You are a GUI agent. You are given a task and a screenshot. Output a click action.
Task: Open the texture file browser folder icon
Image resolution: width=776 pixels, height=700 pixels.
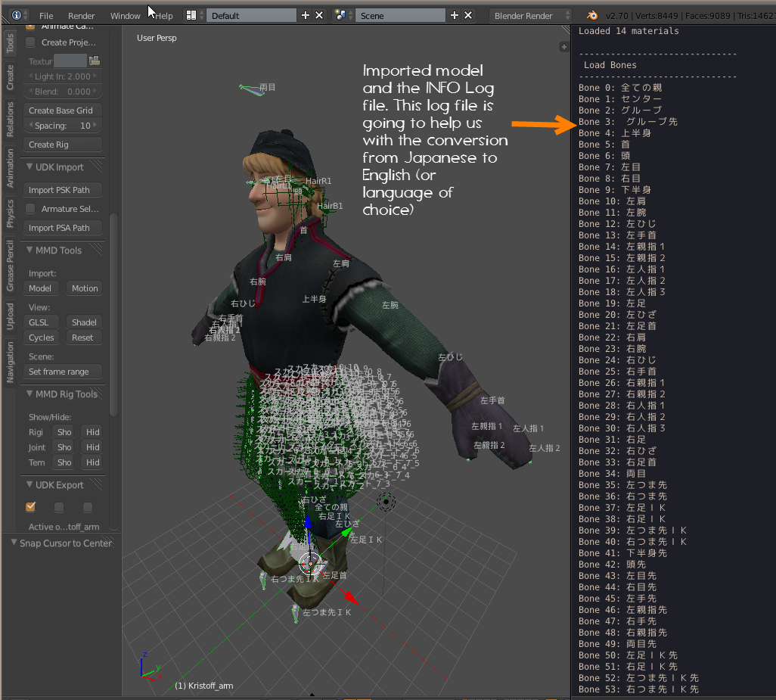click(95, 61)
